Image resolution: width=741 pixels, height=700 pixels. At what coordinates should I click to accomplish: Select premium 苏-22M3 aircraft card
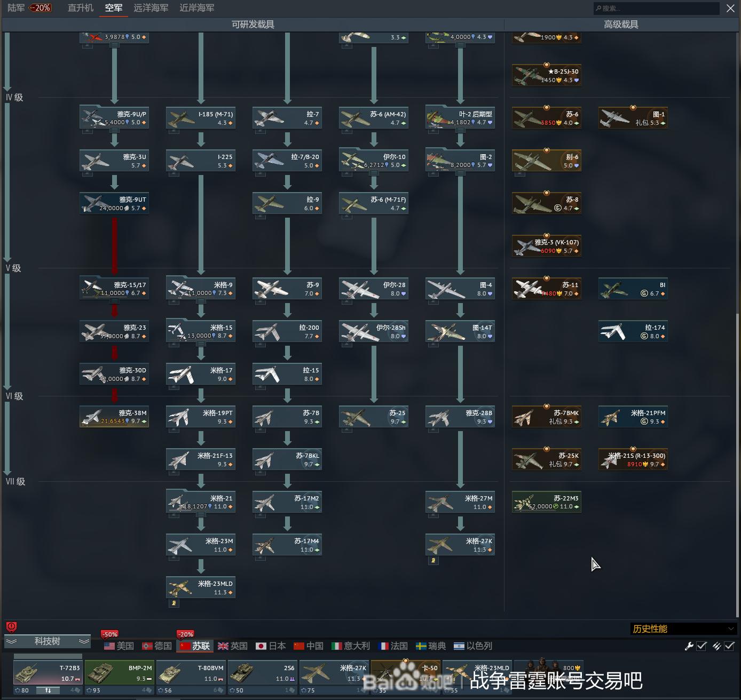[547, 502]
